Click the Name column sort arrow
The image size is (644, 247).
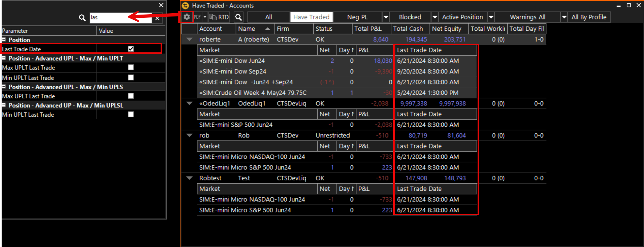coord(268,29)
